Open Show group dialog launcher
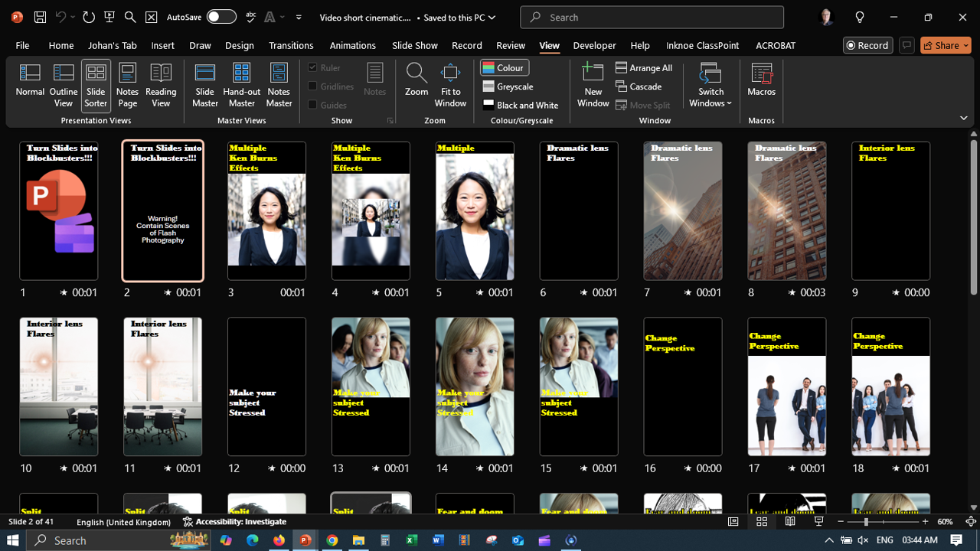Viewport: 980px width, 551px height. (x=390, y=121)
